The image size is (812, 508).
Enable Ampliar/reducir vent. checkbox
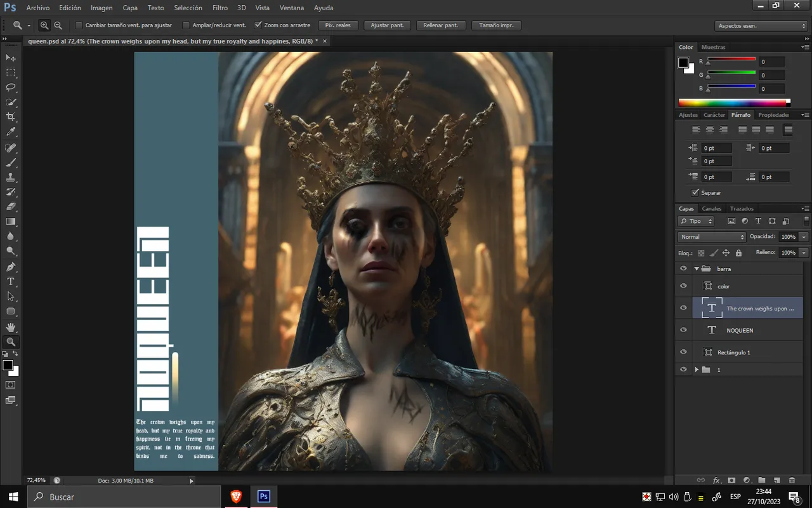(x=186, y=25)
